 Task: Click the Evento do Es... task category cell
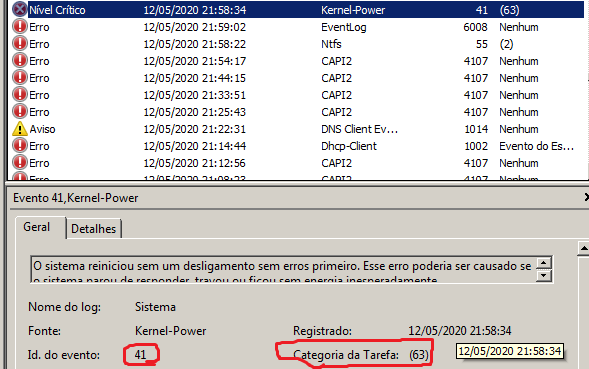click(x=536, y=146)
